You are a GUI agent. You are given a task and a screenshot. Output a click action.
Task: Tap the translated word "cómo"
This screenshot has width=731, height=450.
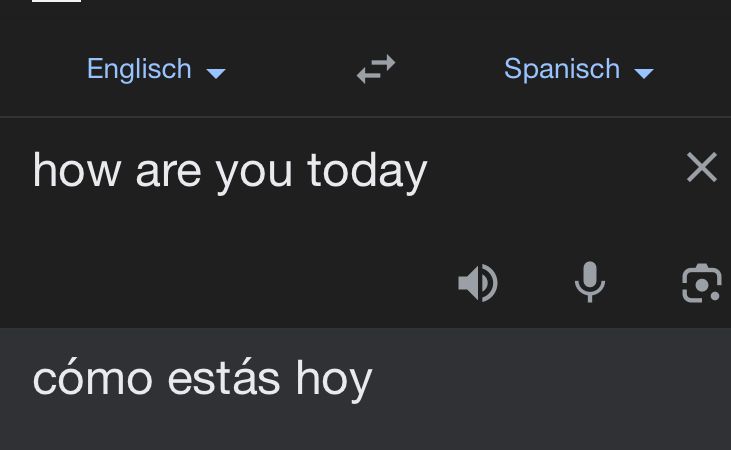point(92,379)
